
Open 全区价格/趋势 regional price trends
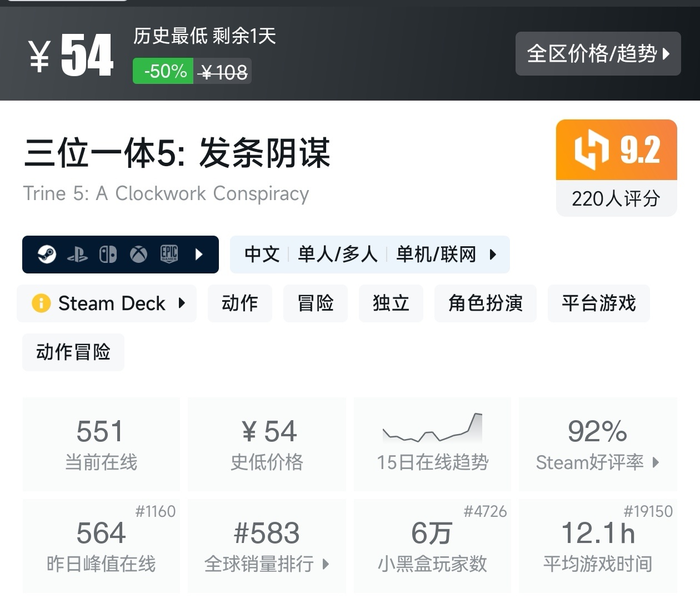(598, 54)
